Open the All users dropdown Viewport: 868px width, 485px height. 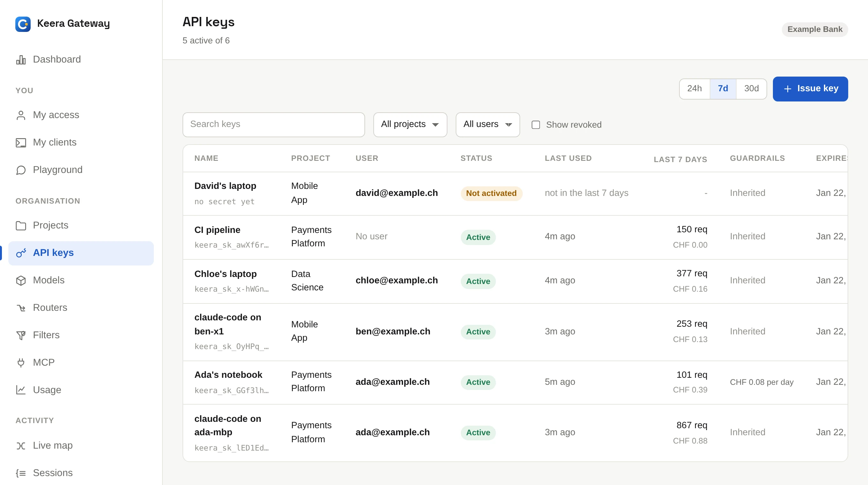pos(487,124)
